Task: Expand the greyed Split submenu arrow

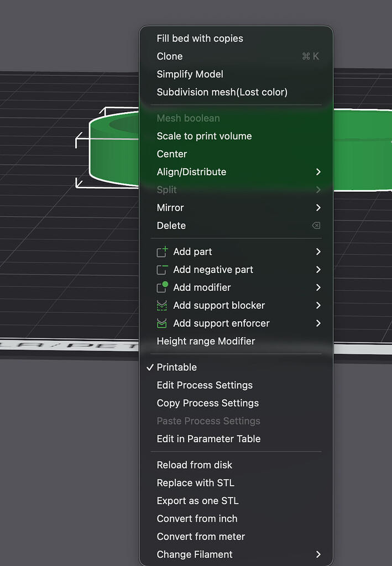Action: (318, 190)
